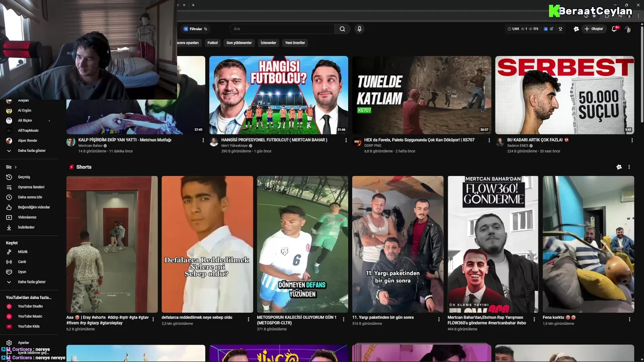Click the clock stat reading 1,185
This screenshot has height=362, width=644.
click(x=514, y=29)
